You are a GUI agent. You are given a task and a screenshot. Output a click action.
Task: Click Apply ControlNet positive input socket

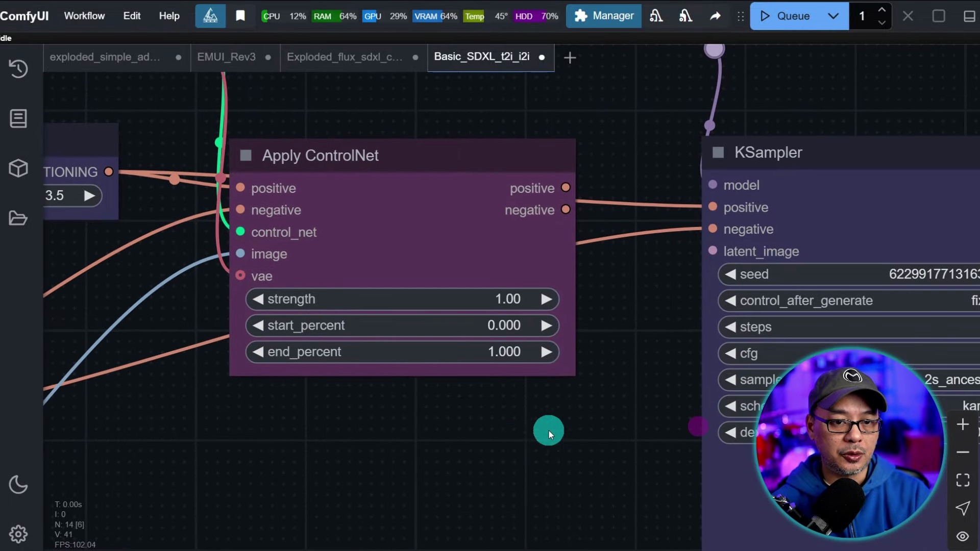point(240,188)
